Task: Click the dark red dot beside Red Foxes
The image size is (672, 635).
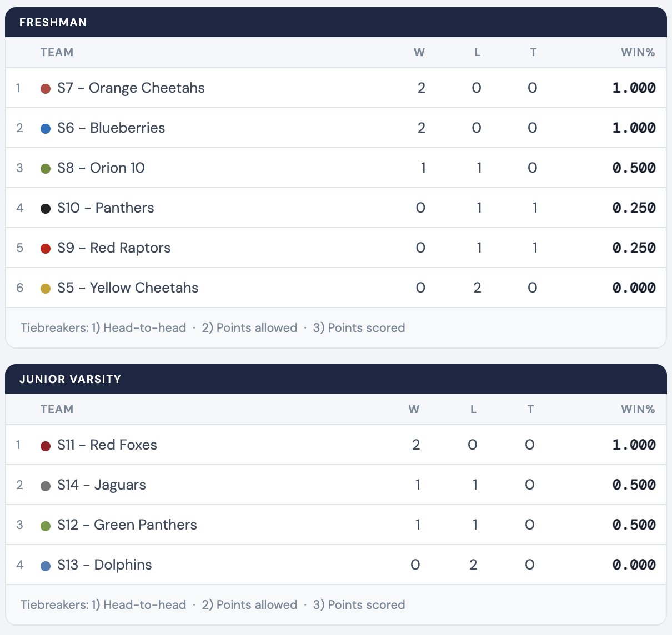Action: click(x=46, y=446)
